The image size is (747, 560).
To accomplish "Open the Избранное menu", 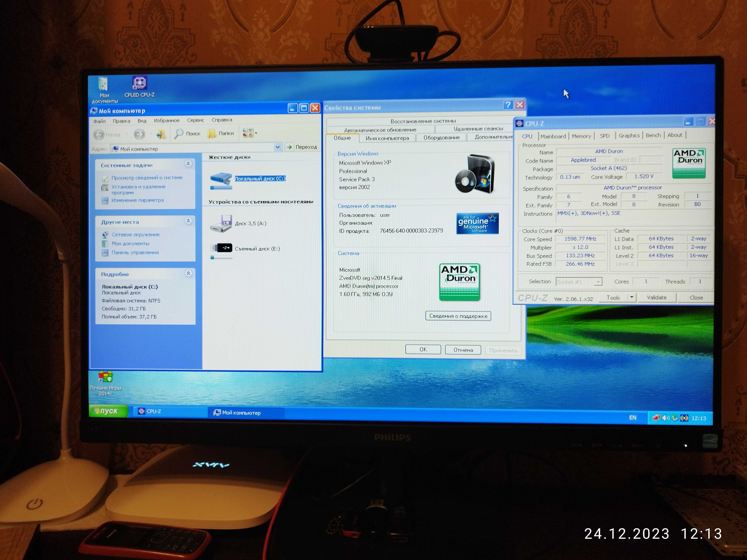I will (167, 120).
